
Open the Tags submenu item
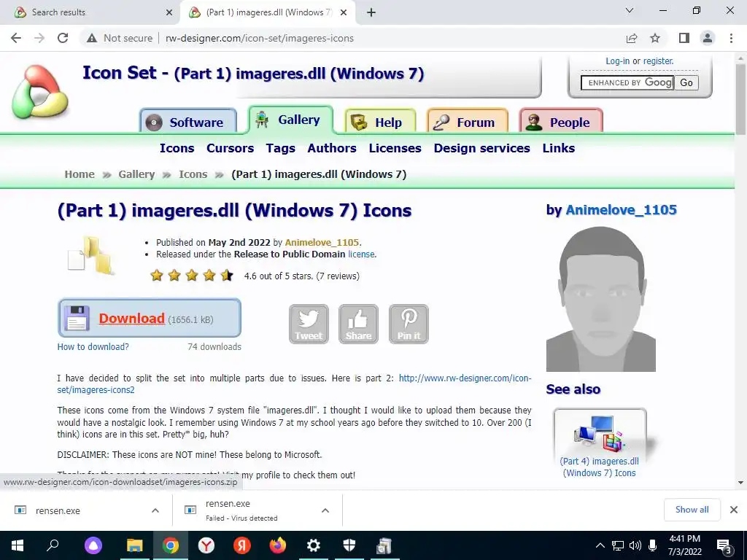pyautogui.click(x=281, y=148)
